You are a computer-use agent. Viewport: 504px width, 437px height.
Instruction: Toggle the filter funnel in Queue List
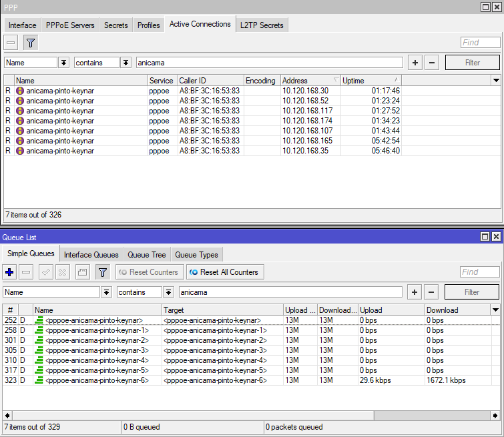pyautogui.click(x=103, y=272)
